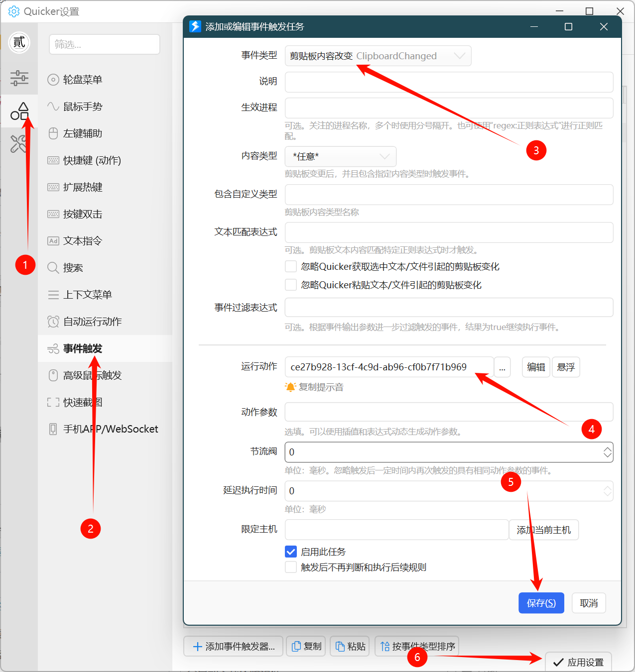Click the 筛选 filter box

(x=105, y=44)
